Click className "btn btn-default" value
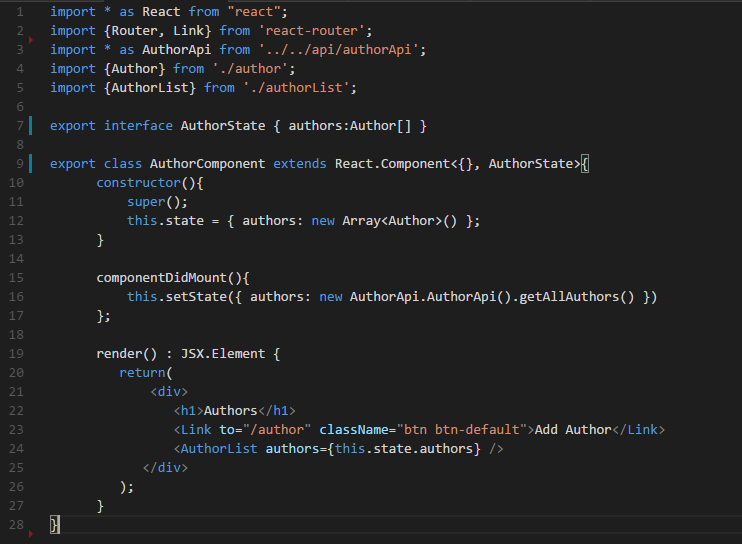This screenshot has width=742, height=544. (x=462, y=430)
